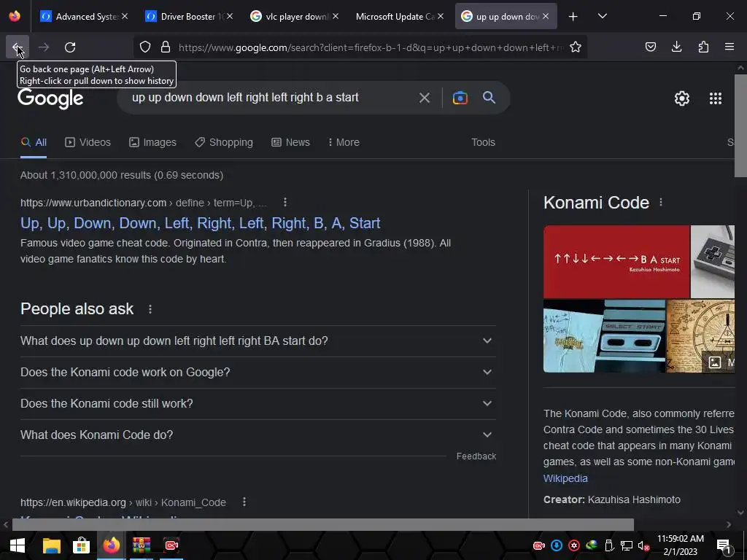Click in the Google search input field
The height and width of the screenshot is (560, 747).
tap(271, 98)
